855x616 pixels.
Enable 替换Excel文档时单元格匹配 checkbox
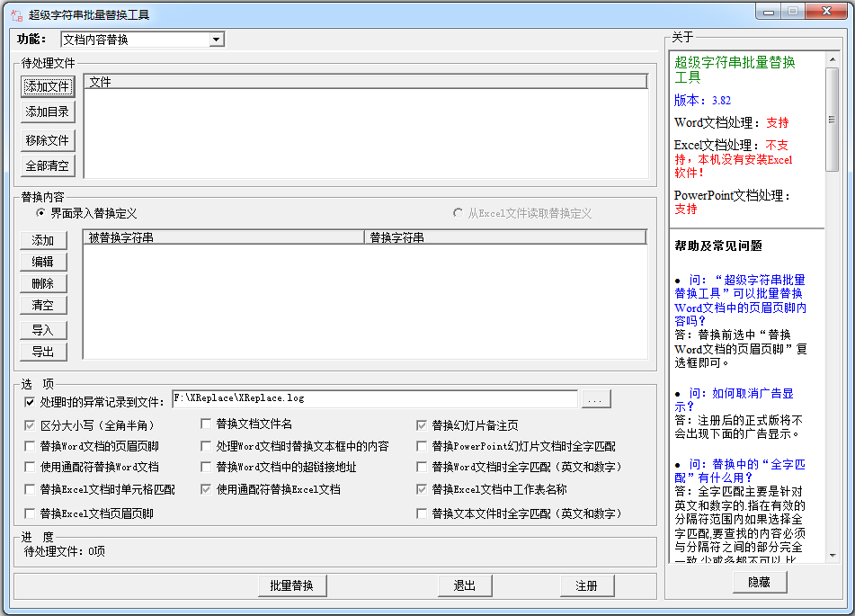tap(30, 489)
